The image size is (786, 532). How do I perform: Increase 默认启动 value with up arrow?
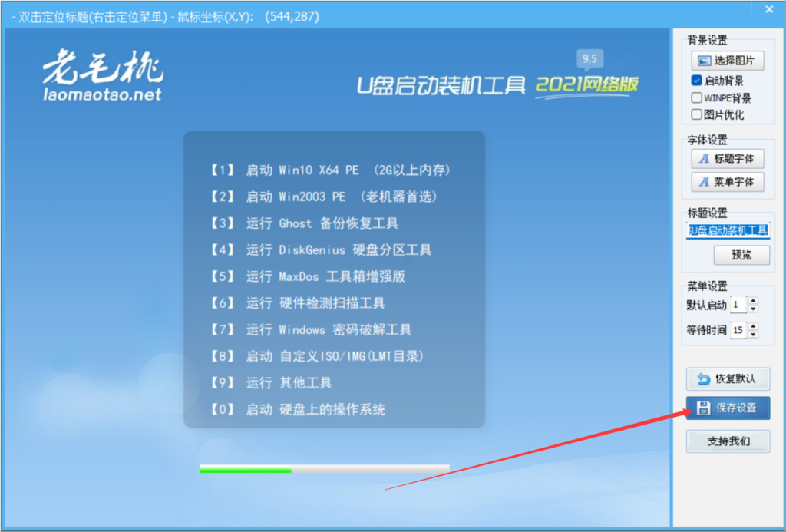point(753,301)
